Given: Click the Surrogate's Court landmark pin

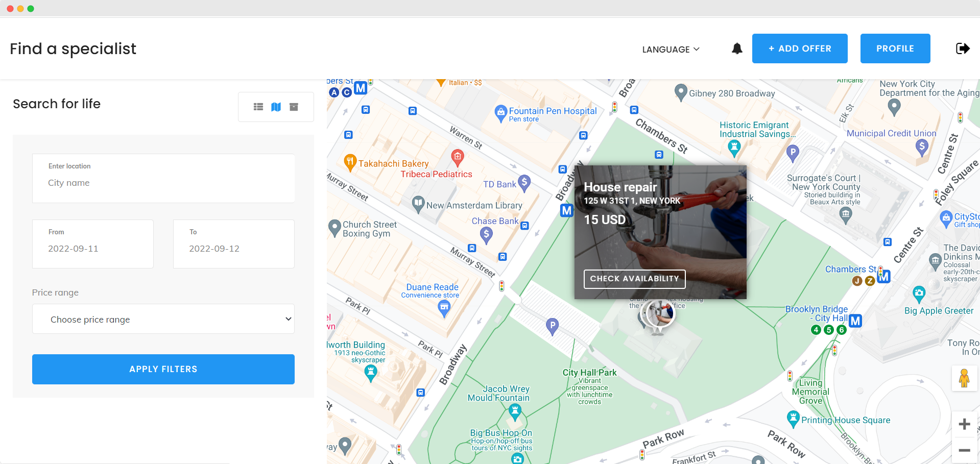Looking at the screenshot, I should point(846,215).
